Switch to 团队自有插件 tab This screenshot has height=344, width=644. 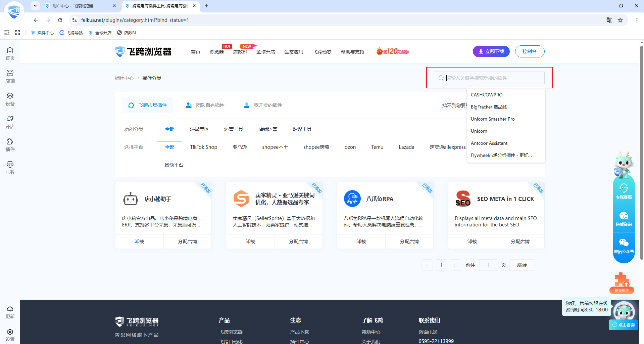click(x=205, y=105)
